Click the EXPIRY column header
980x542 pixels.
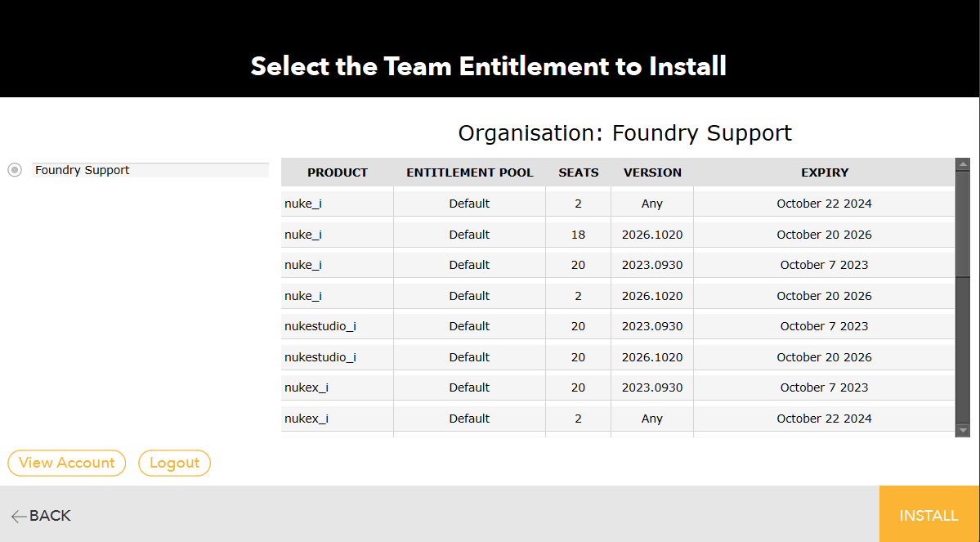tap(825, 172)
